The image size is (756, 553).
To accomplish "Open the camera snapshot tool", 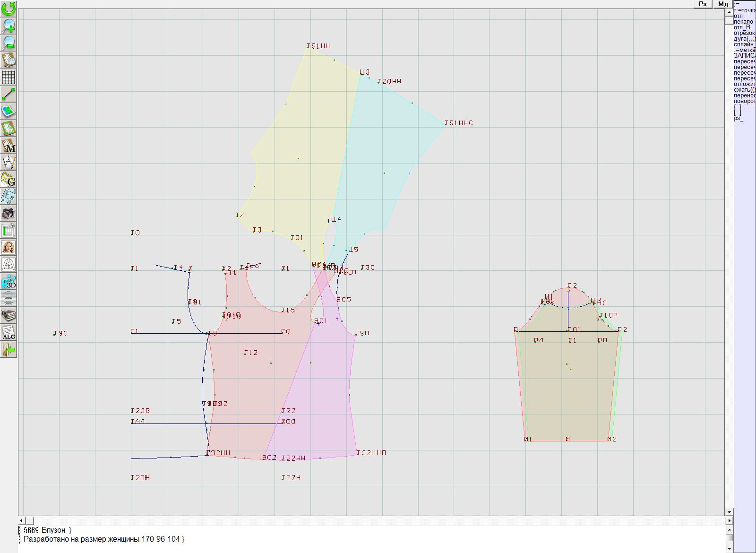I will tap(9, 213).
